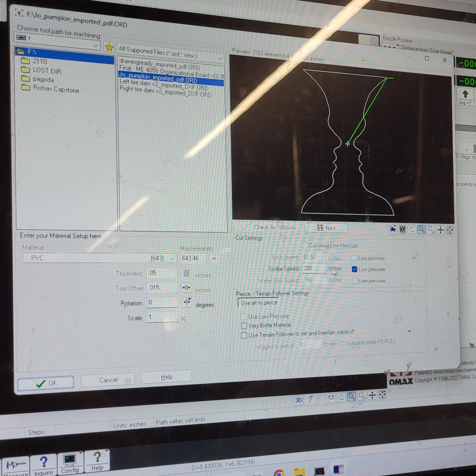Enable Very Brittle Material checkbox
The height and width of the screenshot is (476, 476).
pyautogui.click(x=244, y=326)
